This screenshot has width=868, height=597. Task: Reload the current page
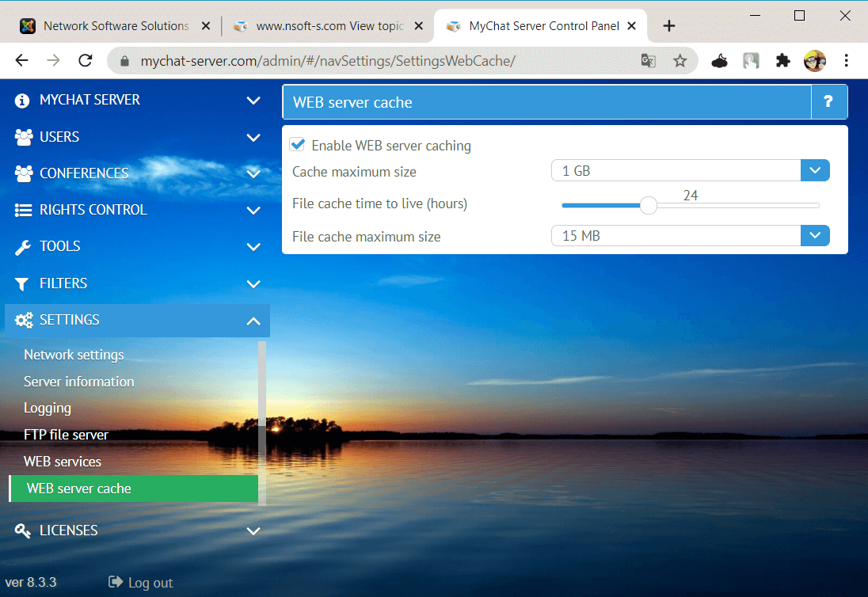coord(86,60)
